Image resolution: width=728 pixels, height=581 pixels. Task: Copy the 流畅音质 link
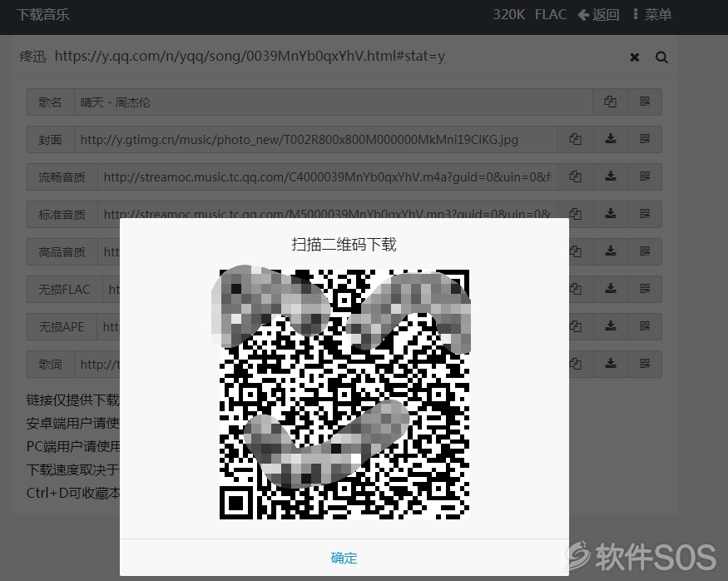pyautogui.click(x=575, y=176)
